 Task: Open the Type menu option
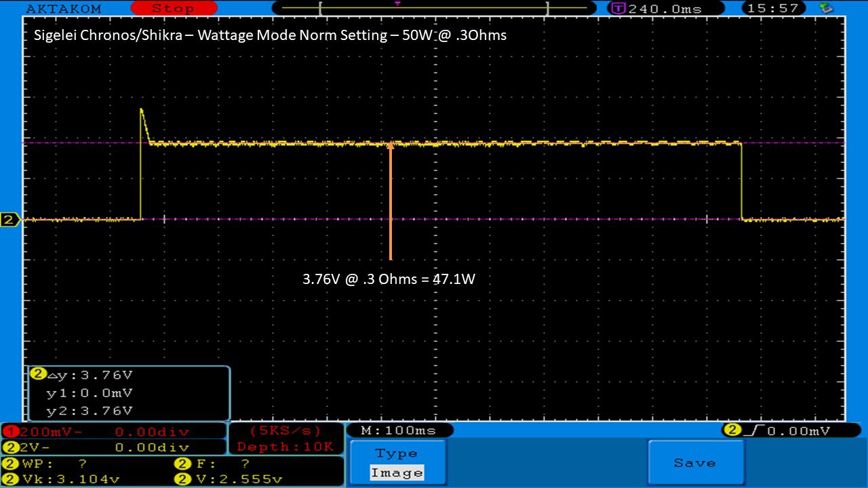397,453
